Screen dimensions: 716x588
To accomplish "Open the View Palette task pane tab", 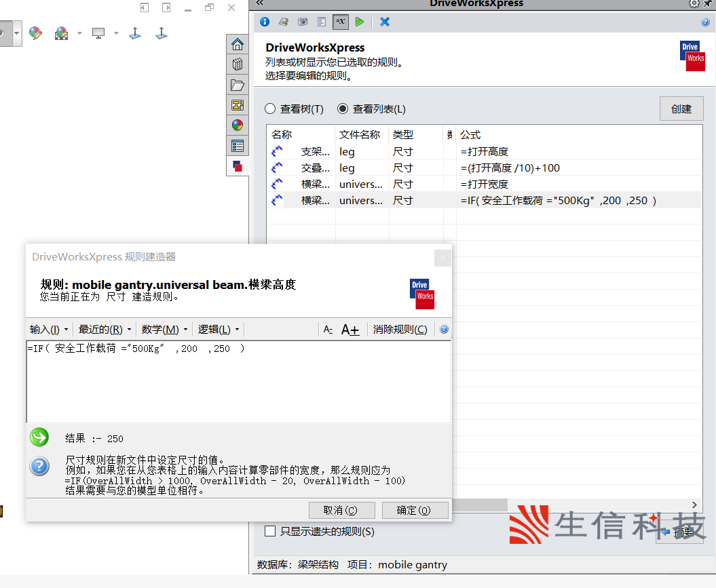I will coord(238,105).
